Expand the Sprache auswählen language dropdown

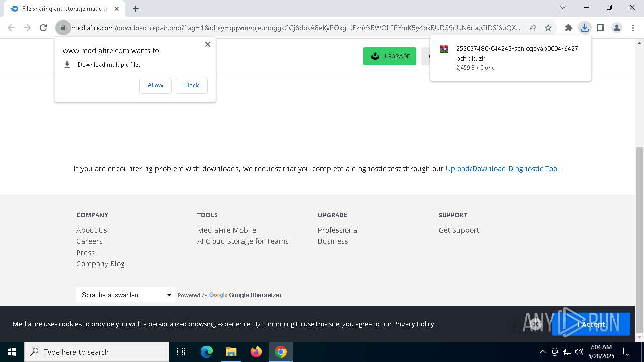click(x=126, y=295)
